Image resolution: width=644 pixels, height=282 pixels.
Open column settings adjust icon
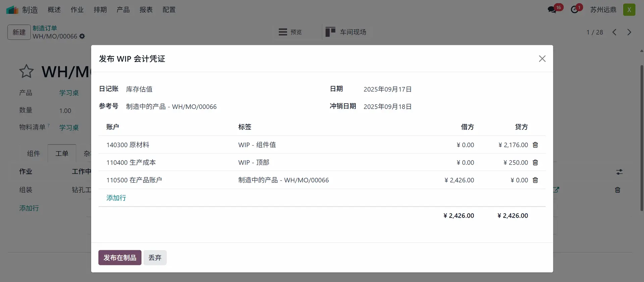click(x=619, y=172)
